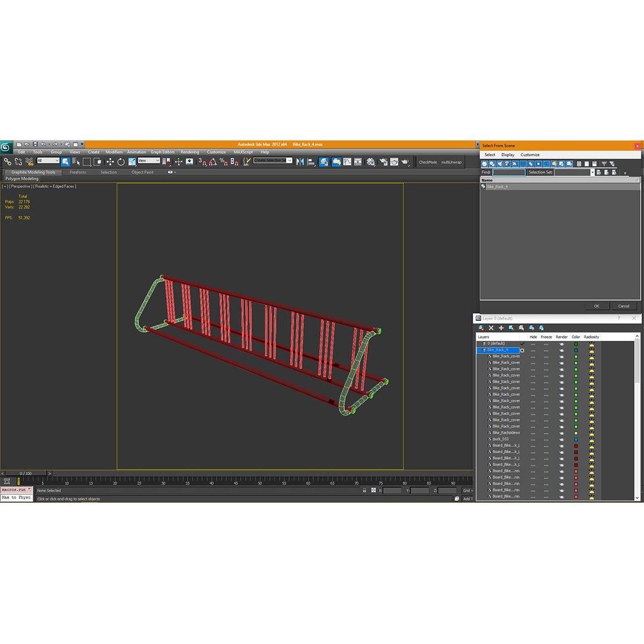Activate the Select Object tool

66,162
